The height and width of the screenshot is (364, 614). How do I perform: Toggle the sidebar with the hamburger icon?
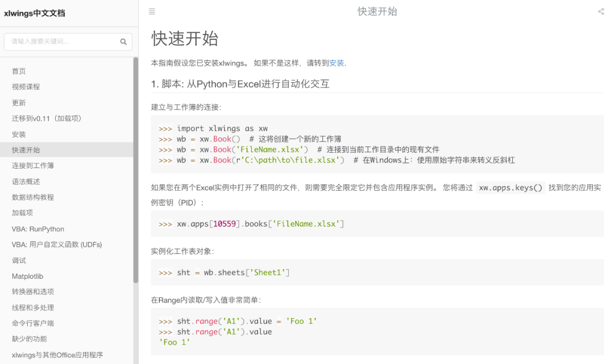(x=152, y=11)
